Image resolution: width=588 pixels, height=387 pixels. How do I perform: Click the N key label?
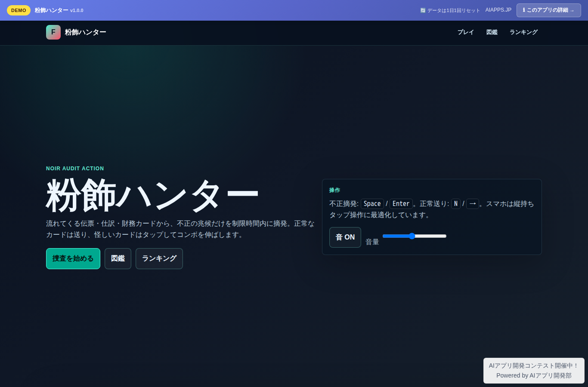click(456, 204)
